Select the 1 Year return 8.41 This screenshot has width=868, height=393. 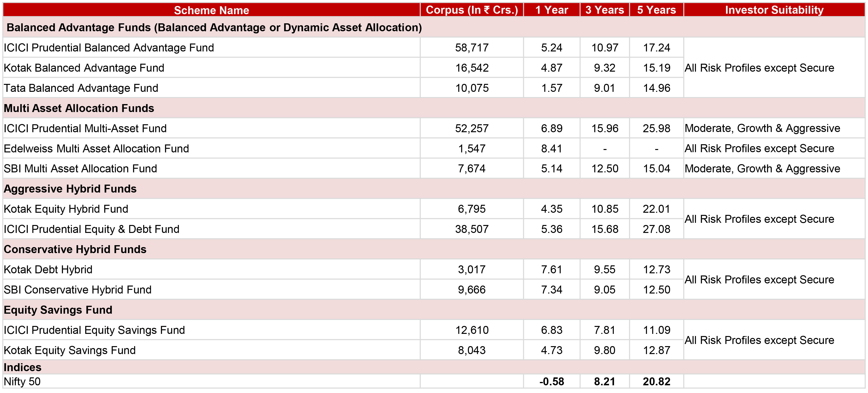(x=552, y=149)
